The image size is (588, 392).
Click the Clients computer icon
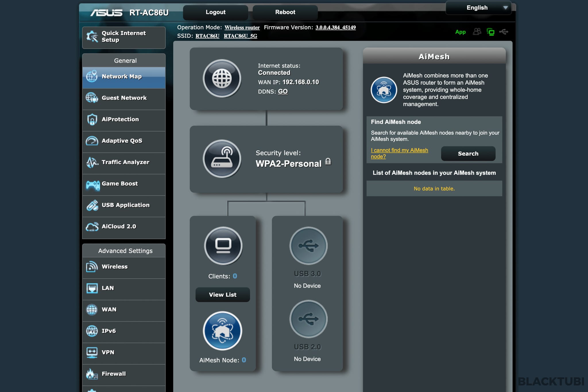click(223, 246)
